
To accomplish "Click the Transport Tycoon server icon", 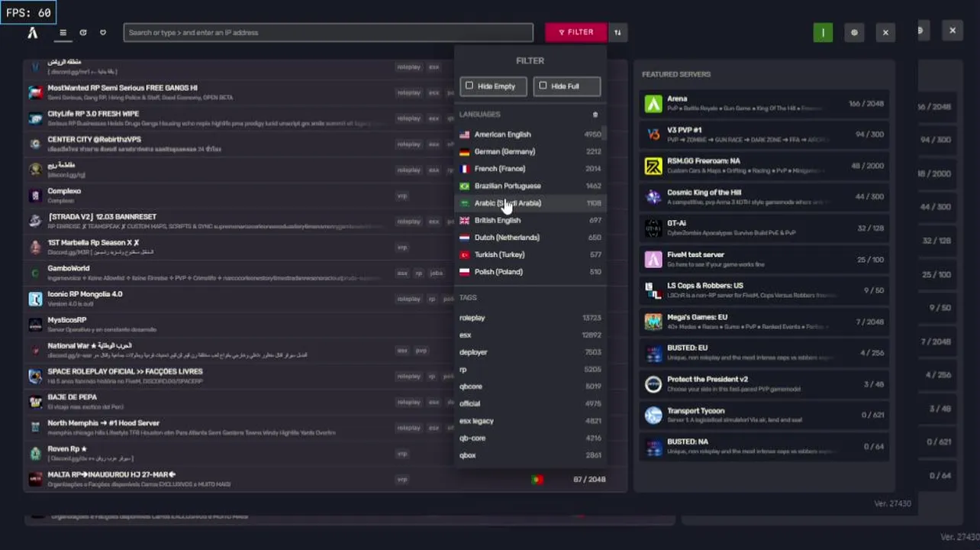I will coord(653,415).
